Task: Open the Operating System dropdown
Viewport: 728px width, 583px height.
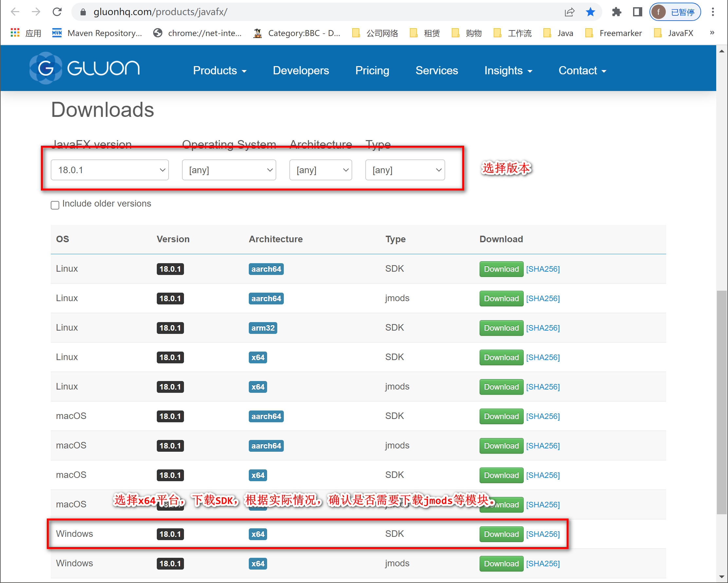Action: click(x=229, y=170)
